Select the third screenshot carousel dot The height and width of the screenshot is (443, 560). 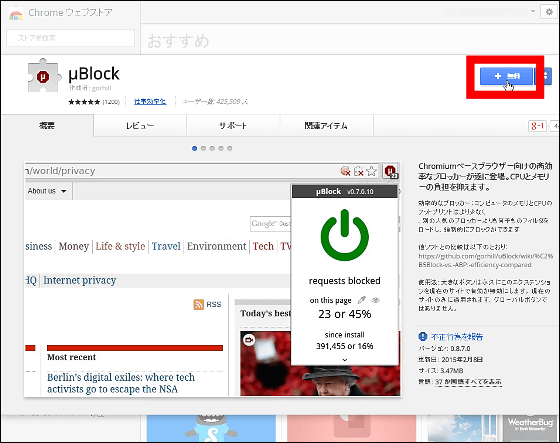212,148
